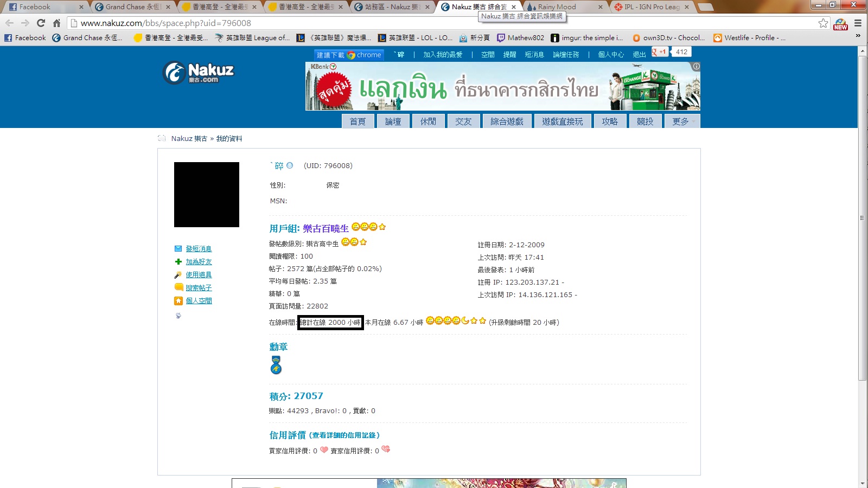
Task: Click the orange home personal space icon
Action: [x=178, y=301]
